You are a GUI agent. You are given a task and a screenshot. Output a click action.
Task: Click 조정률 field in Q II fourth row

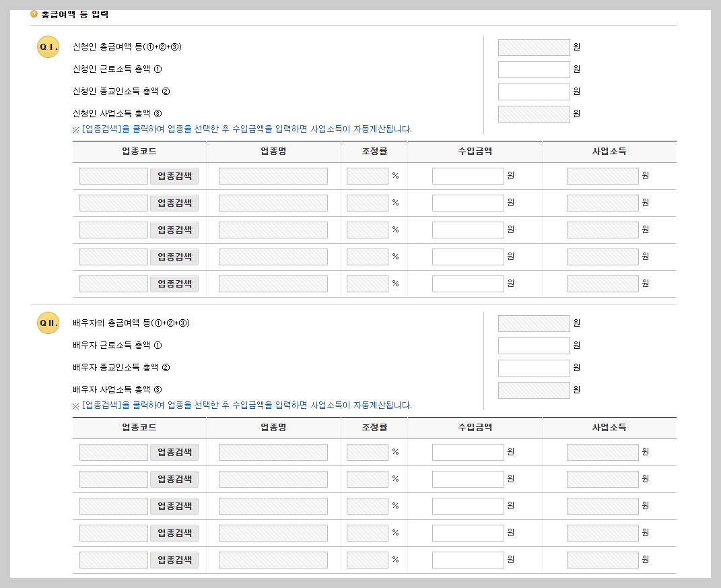click(x=368, y=533)
